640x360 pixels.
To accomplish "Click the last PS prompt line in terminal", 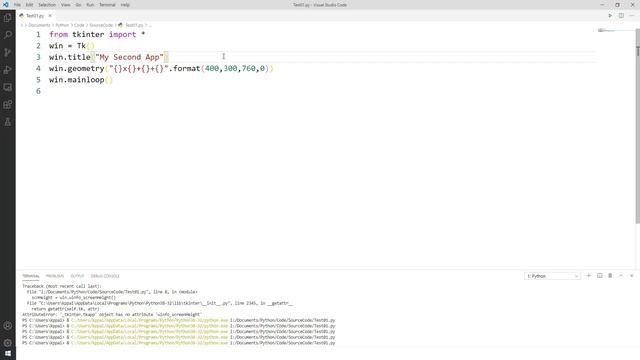I will click(x=178, y=343).
